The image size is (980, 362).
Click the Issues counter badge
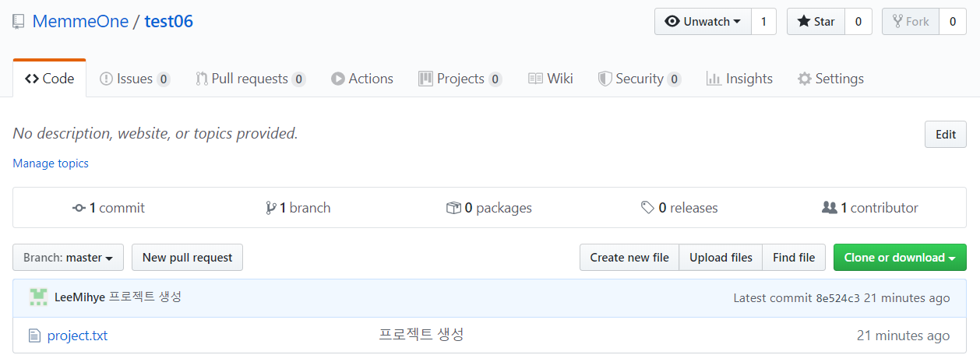pos(163,79)
